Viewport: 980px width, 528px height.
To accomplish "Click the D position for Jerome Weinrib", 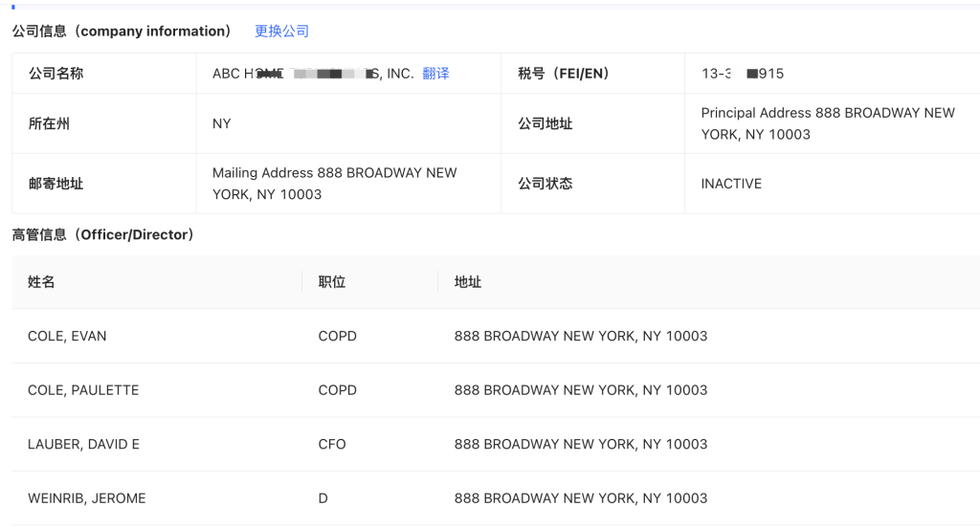I will [x=323, y=498].
